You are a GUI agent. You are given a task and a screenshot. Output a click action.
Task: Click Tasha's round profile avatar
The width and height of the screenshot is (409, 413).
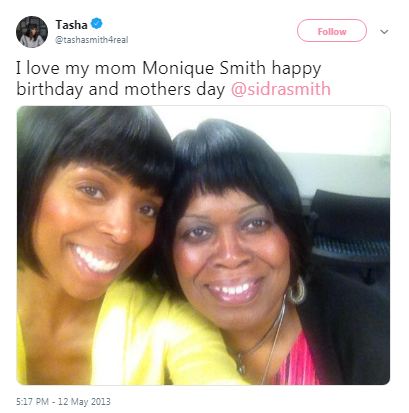(x=32, y=32)
